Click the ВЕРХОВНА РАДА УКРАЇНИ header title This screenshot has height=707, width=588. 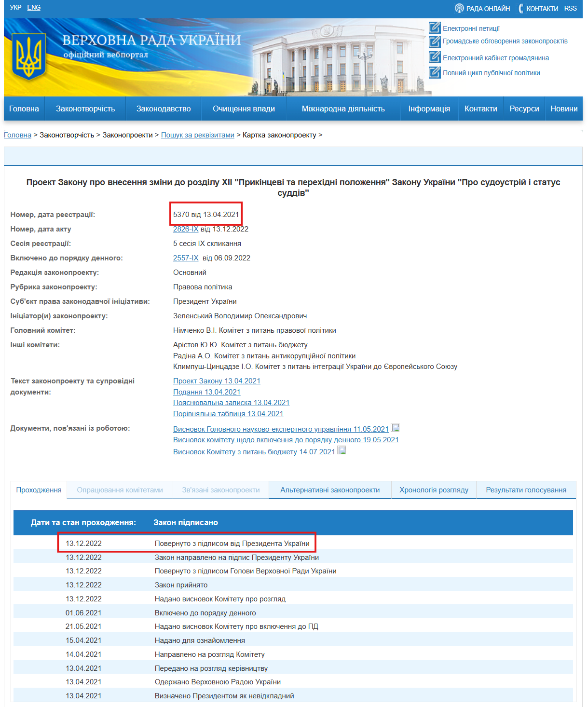pos(151,40)
